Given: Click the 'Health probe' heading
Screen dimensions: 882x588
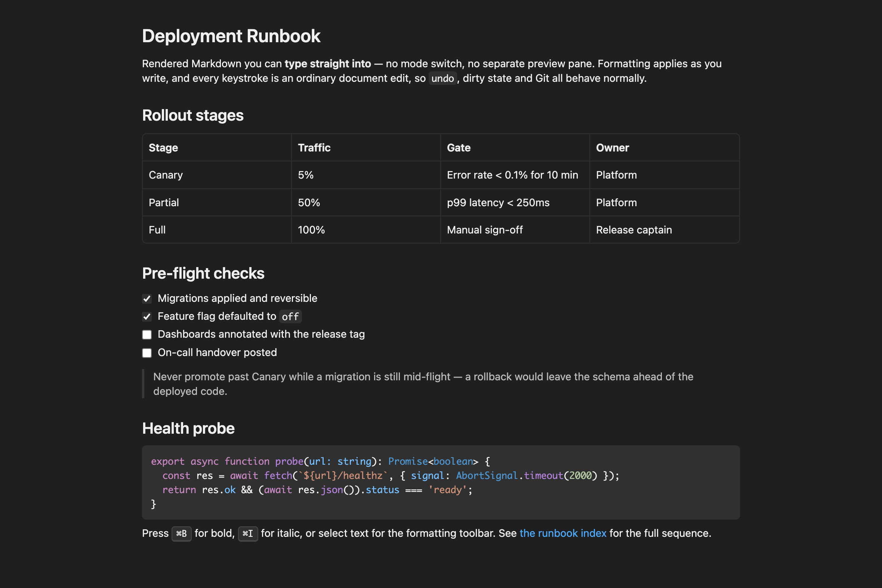Looking at the screenshot, I should pyautogui.click(x=188, y=428).
